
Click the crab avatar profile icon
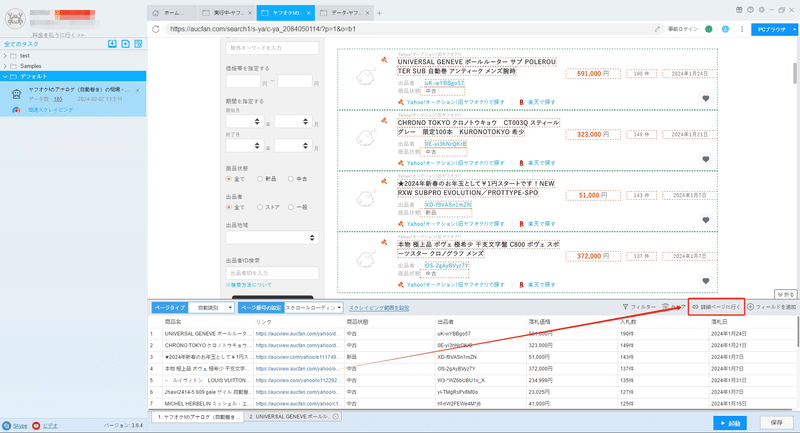[15, 19]
